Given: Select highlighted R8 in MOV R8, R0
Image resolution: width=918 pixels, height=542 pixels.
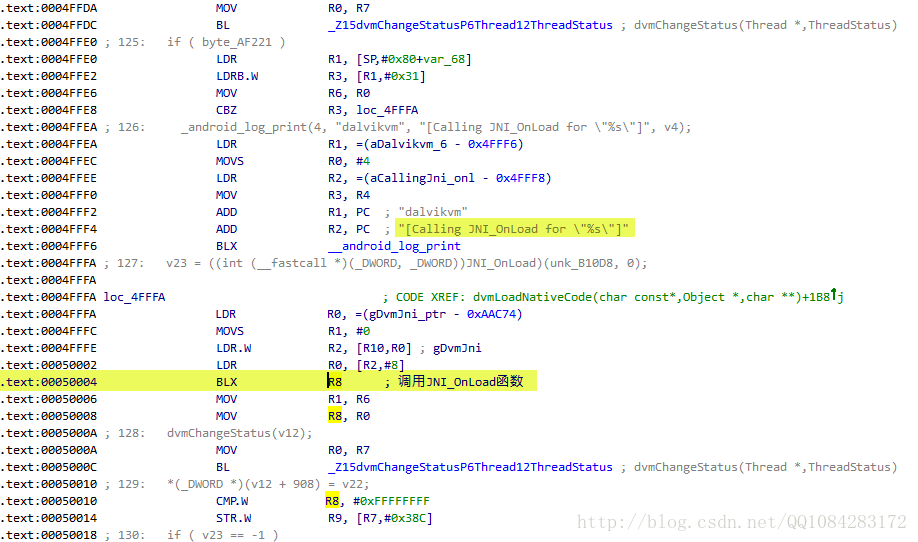Looking at the screenshot, I should coord(334,416).
